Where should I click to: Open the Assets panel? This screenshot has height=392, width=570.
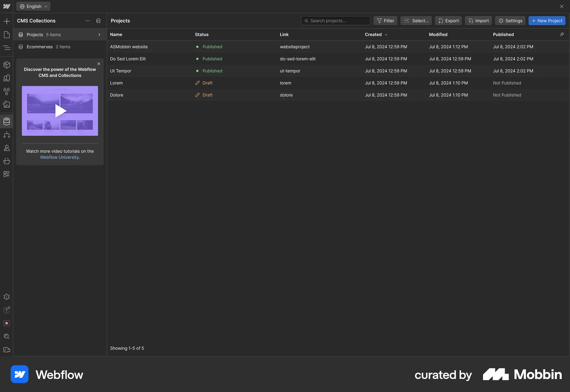pyautogui.click(x=7, y=105)
